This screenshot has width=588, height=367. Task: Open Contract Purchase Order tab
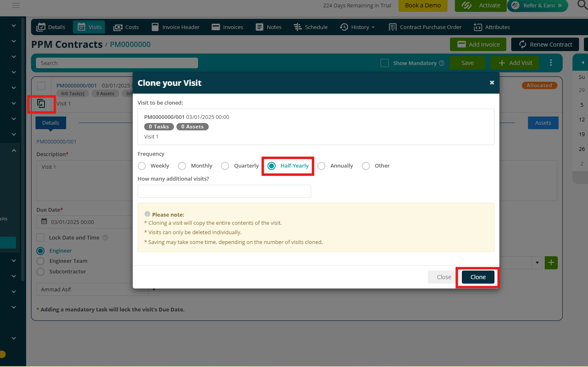coord(425,27)
